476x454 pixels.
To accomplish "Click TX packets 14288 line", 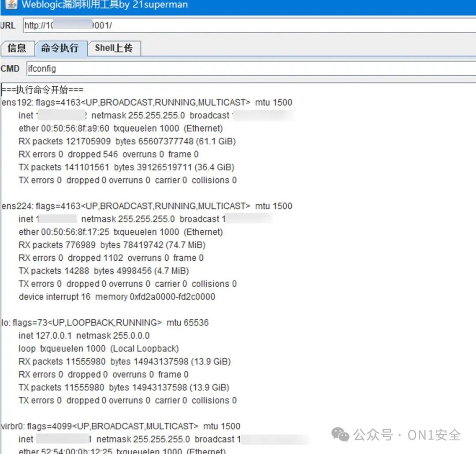I will [104, 271].
